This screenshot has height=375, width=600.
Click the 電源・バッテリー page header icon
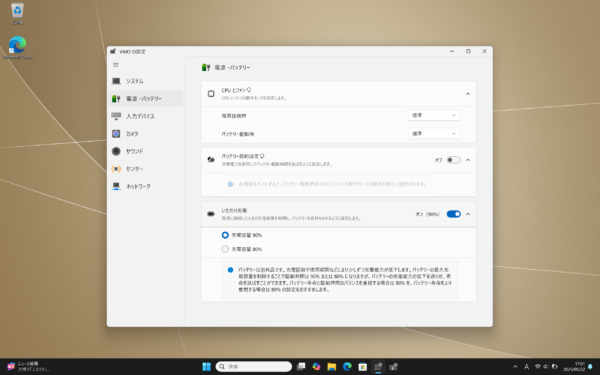(206, 67)
